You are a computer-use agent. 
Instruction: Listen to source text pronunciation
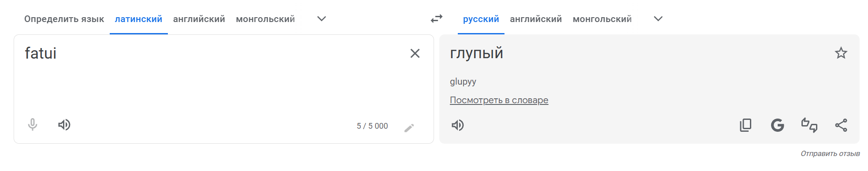(64, 125)
